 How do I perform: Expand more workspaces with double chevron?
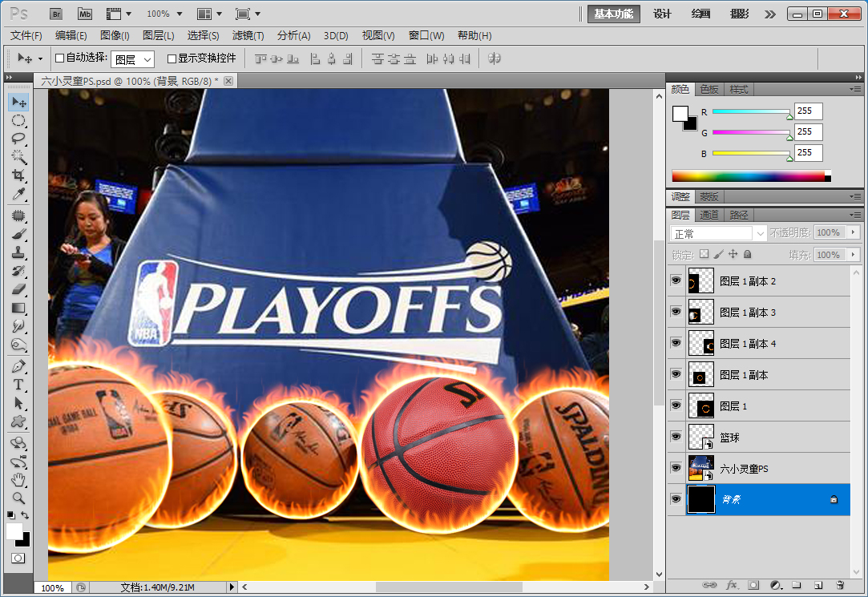770,14
